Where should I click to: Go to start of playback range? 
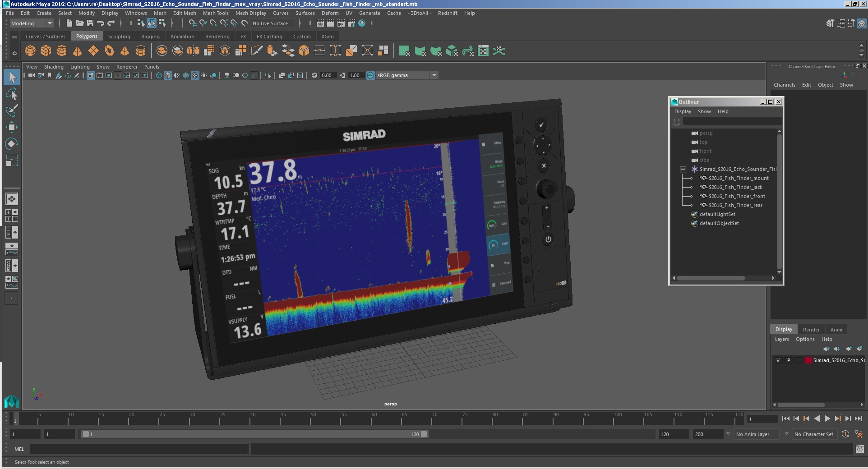[x=785, y=418]
